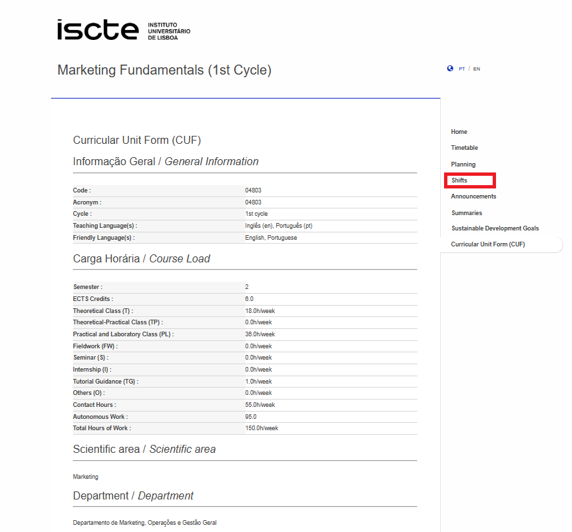The height and width of the screenshot is (532, 572).
Task: Click the Fieldwork (FW) label
Action: click(x=95, y=346)
